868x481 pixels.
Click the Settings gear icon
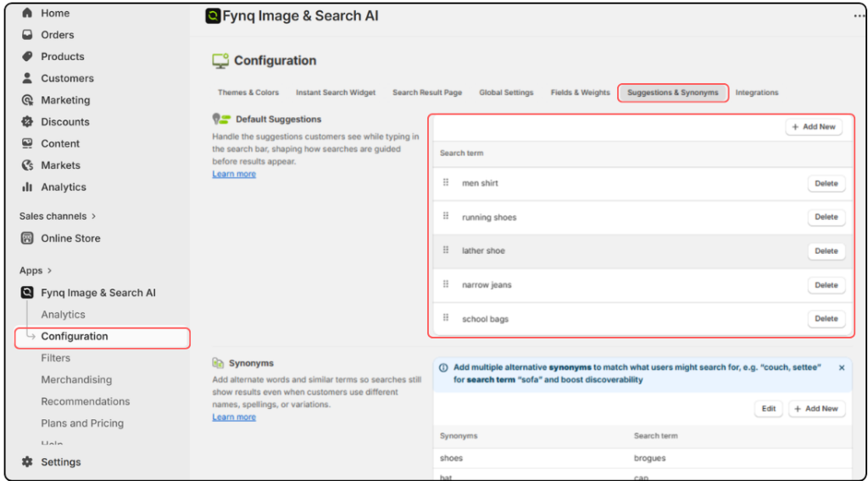[27, 461]
